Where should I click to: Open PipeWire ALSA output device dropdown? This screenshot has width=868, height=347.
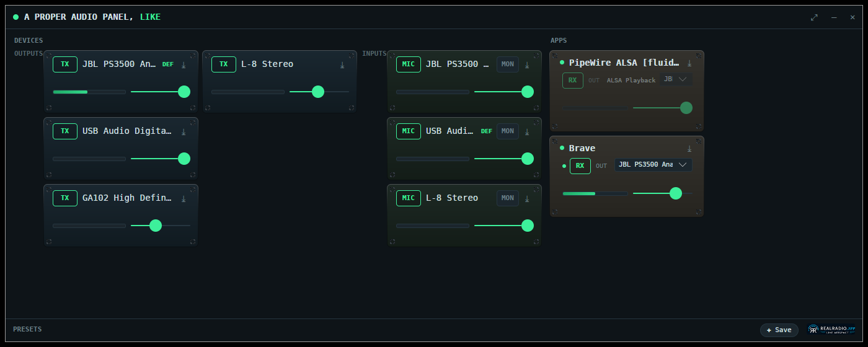tap(676, 79)
